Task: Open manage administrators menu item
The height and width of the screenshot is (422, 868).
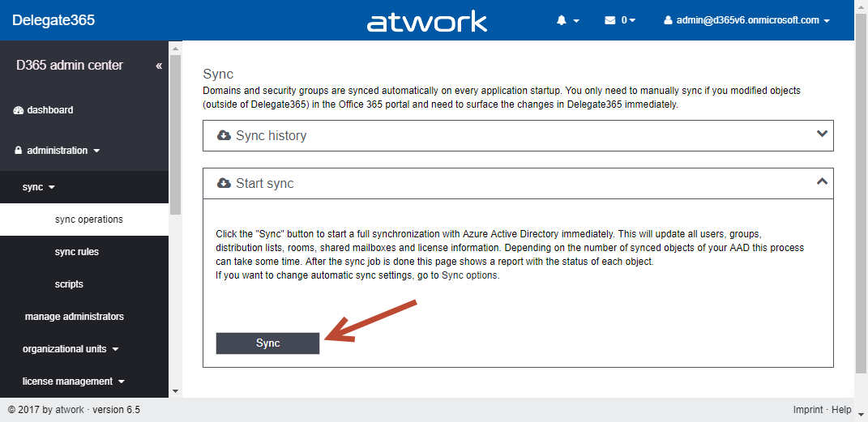Action: (x=75, y=317)
